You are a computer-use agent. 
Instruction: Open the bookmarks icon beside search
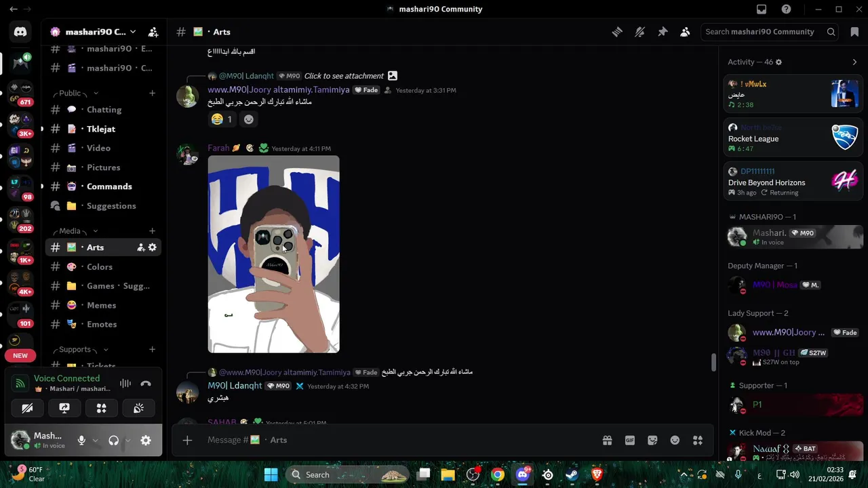[854, 32]
